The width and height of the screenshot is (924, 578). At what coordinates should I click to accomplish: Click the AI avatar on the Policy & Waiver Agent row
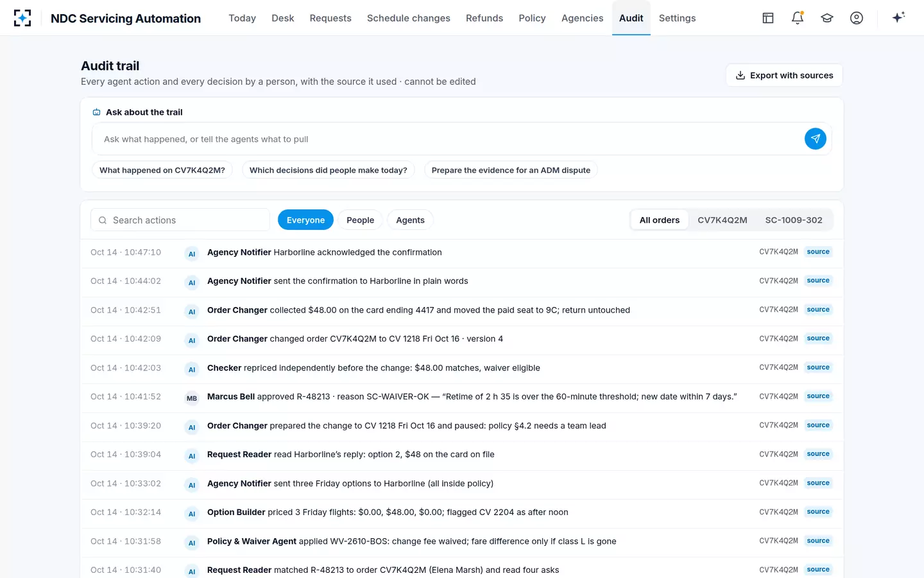(192, 543)
